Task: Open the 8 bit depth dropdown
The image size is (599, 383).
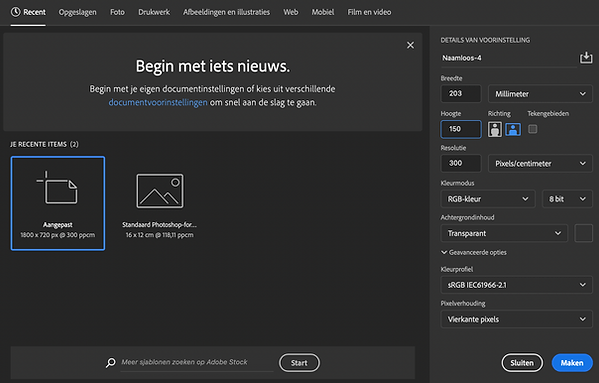Action: [x=567, y=199]
